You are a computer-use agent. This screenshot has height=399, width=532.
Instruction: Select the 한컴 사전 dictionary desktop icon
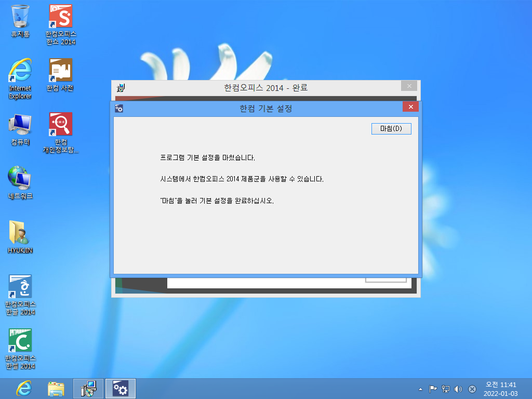pyautogui.click(x=60, y=75)
